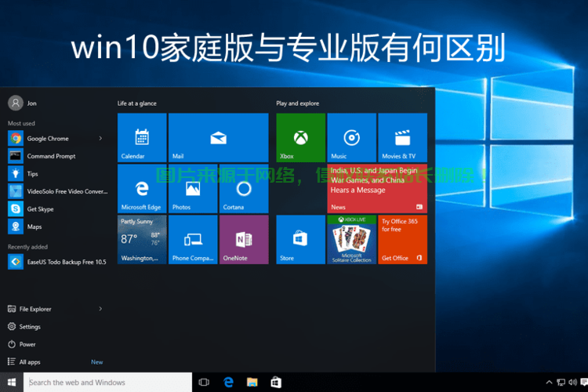Launch the OneNote tile
This screenshot has width=588, height=392.
244,240
